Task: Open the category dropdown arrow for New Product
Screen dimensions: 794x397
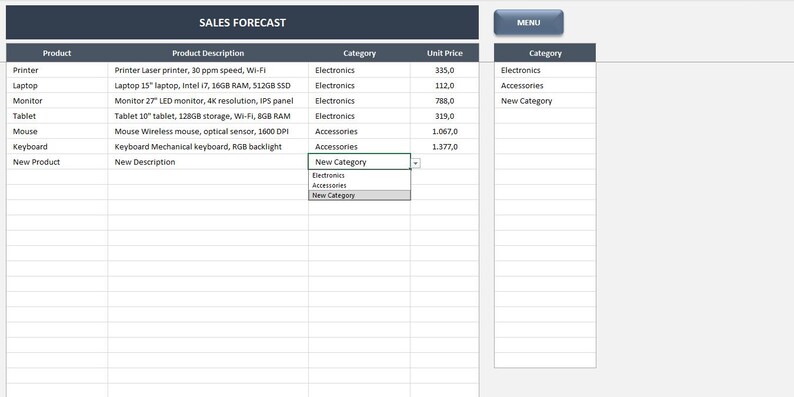Action: click(415, 163)
